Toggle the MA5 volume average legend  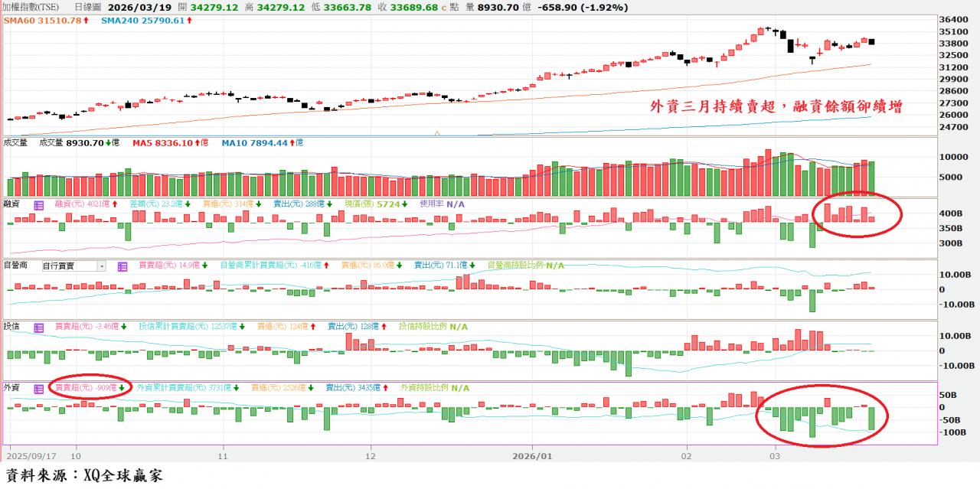[167, 143]
